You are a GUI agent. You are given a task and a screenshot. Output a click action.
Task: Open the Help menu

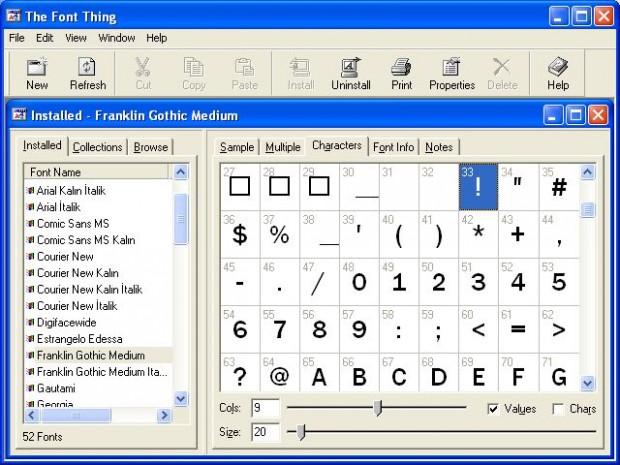tap(157, 38)
